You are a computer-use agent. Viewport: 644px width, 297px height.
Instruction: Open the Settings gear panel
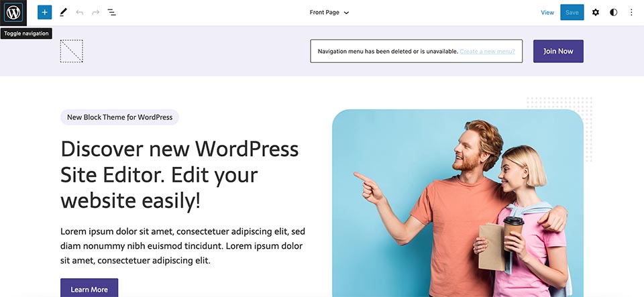point(596,13)
